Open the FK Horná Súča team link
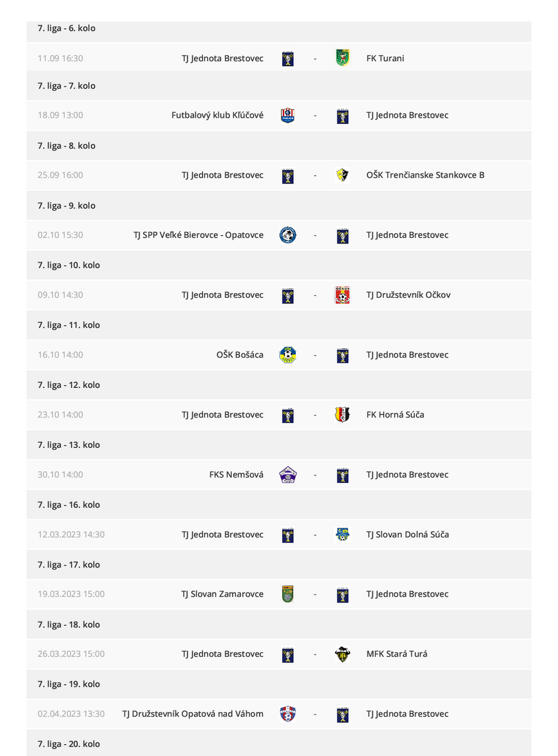558x756 pixels. click(x=396, y=415)
